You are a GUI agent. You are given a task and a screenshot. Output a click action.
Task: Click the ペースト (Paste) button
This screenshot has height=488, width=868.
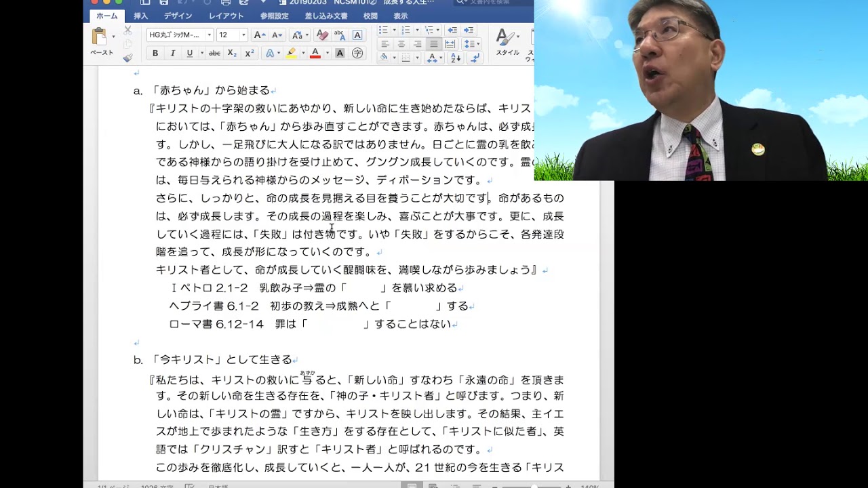100,41
